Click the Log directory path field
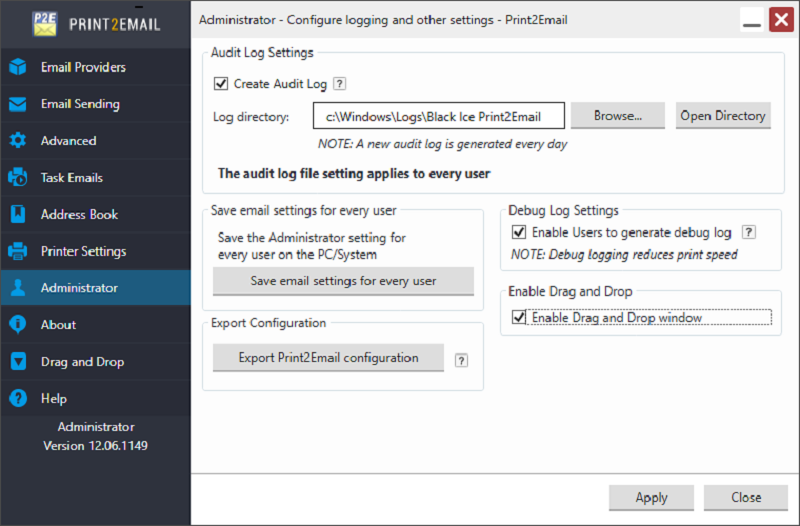 click(438, 117)
